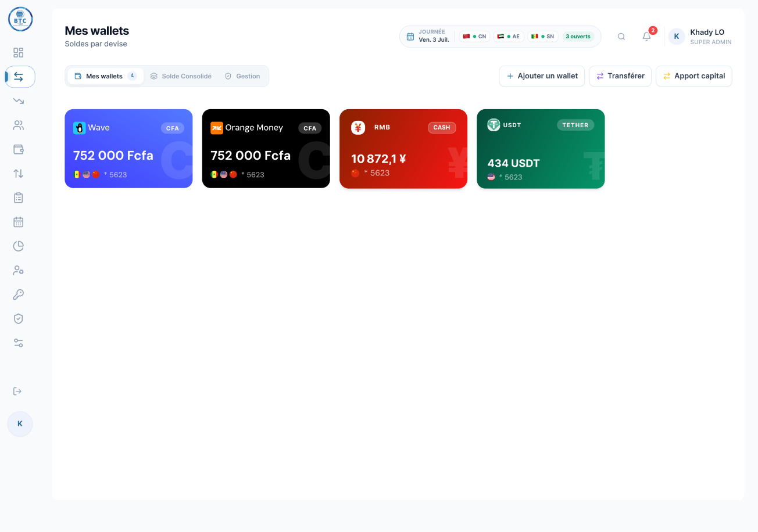Click '752 000 Fcfa' on the Orange Money card

pos(251,156)
